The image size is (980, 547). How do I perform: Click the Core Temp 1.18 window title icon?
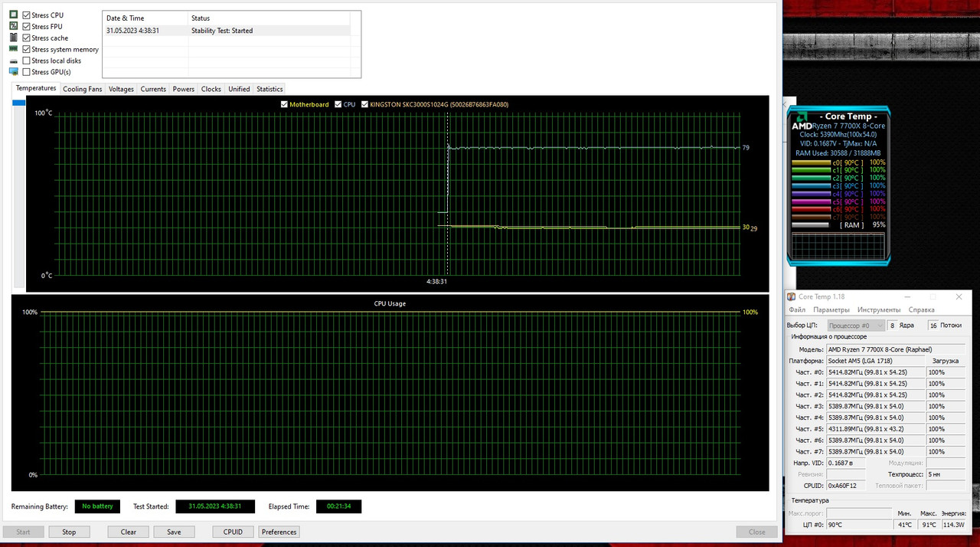[x=792, y=296]
